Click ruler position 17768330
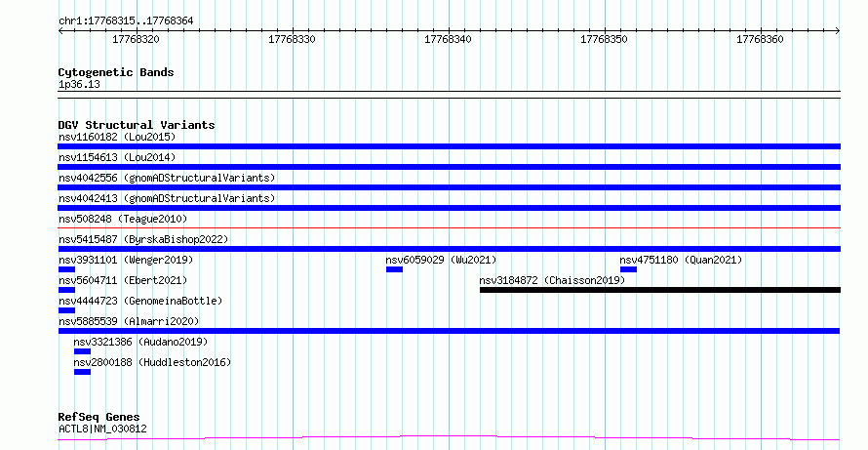Viewport: 868px width, 450px height. tap(293, 39)
